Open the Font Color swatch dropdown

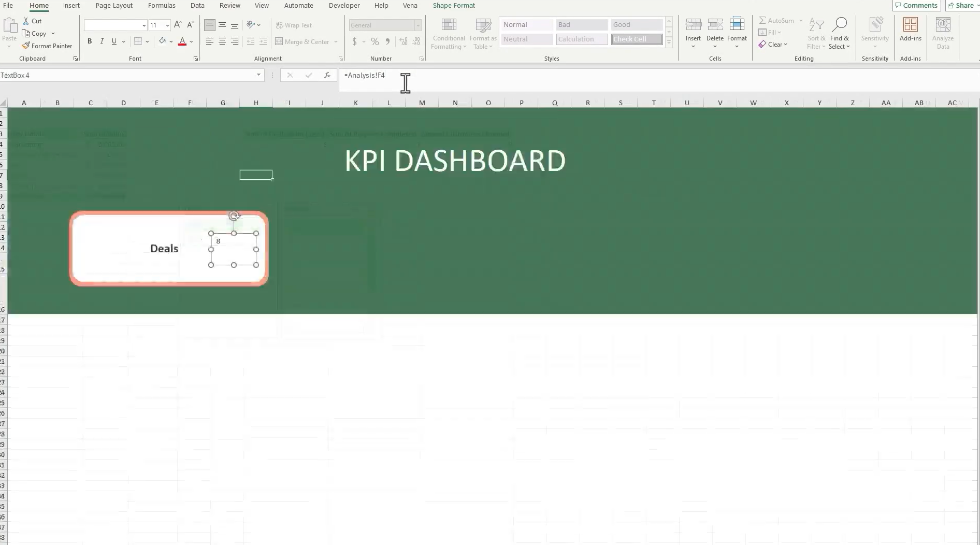(190, 42)
